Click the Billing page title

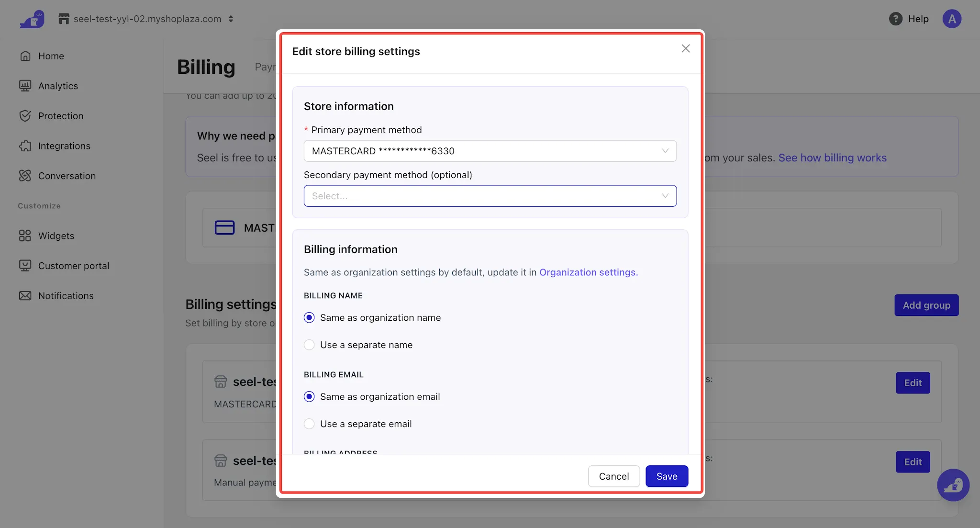coord(206,67)
